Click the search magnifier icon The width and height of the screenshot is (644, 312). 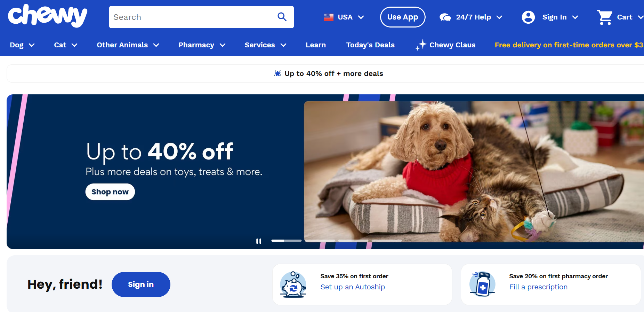[282, 17]
